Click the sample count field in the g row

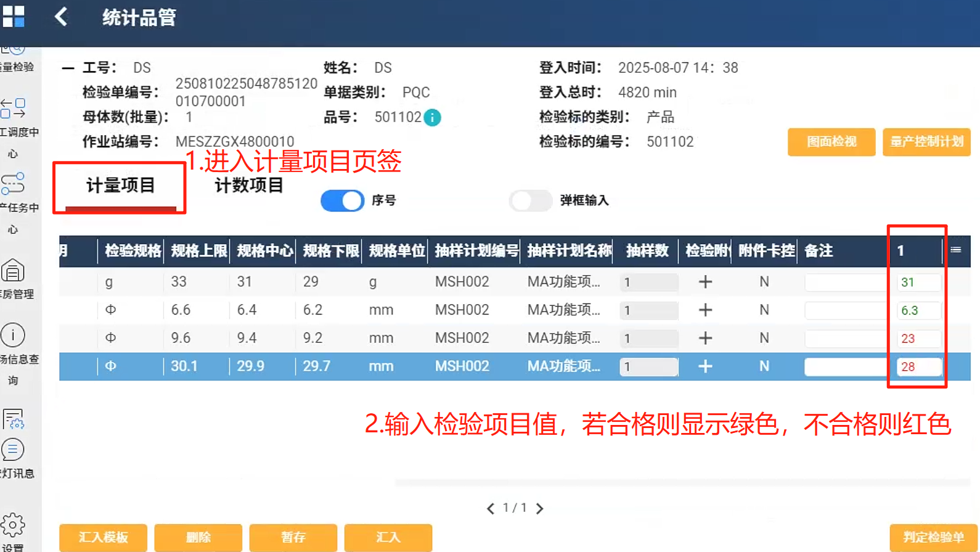pos(649,282)
